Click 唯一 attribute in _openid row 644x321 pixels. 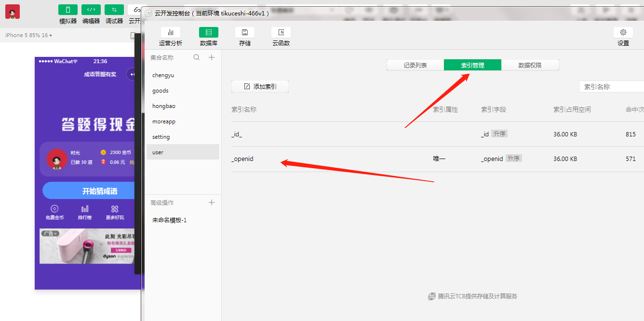tap(439, 159)
